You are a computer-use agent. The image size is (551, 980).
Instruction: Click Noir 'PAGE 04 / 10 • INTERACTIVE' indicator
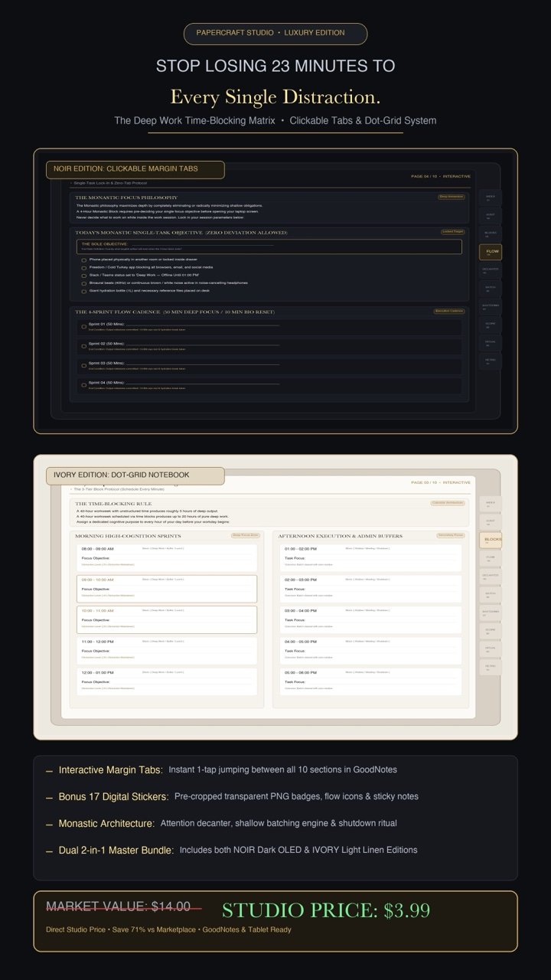(441, 176)
